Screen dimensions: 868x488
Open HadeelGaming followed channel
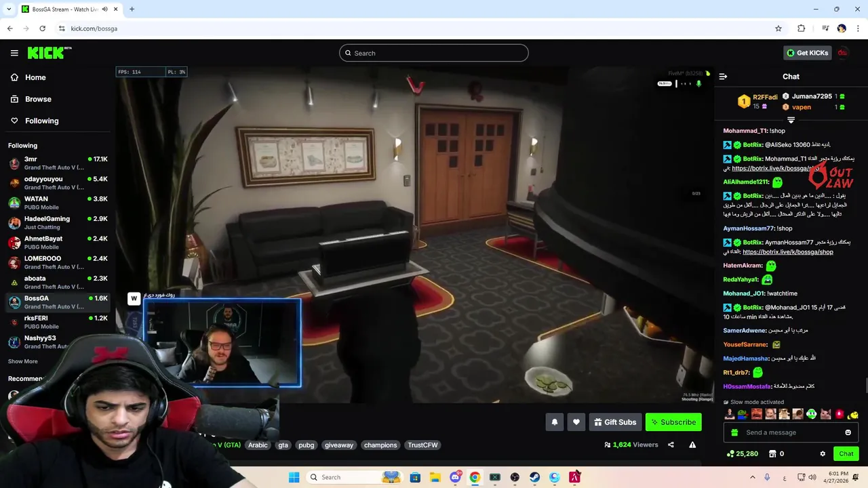[58, 223]
